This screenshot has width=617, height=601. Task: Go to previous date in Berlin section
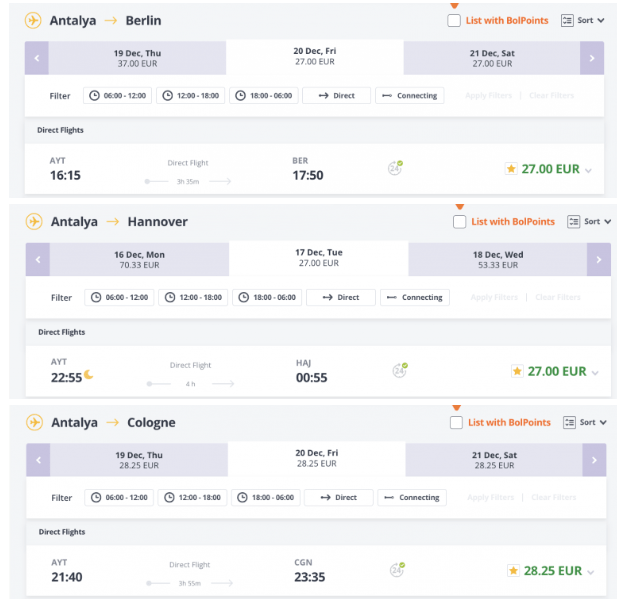click(x=37, y=58)
